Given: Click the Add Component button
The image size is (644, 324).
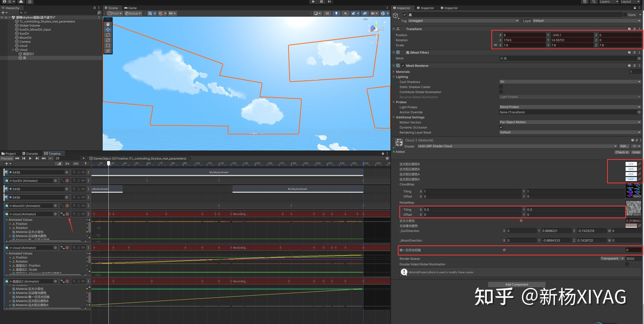Looking at the screenshot, I should [517, 284].
